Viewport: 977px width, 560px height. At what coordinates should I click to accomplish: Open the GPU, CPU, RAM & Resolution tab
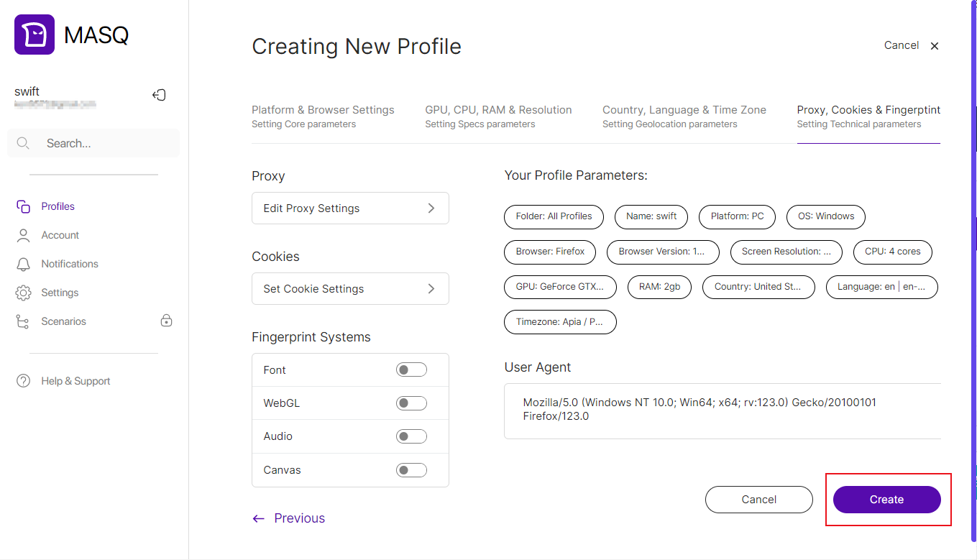[x=498, y=116]
